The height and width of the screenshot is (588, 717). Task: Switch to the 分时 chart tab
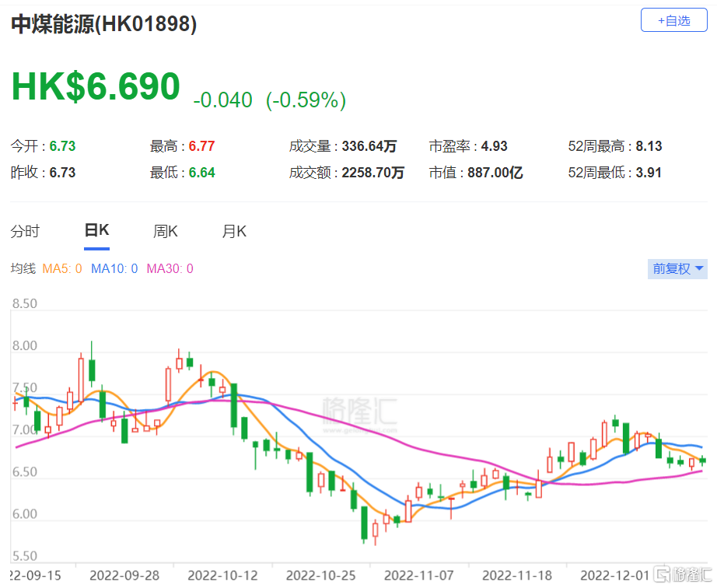(25, 231)
